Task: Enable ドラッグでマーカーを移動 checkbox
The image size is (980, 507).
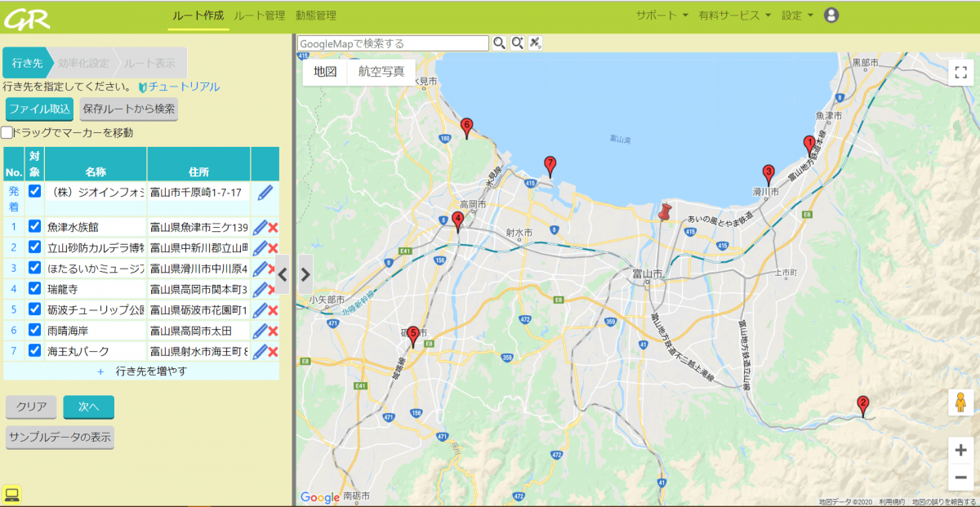Action: pyautogui.click(x=7, y=132)
